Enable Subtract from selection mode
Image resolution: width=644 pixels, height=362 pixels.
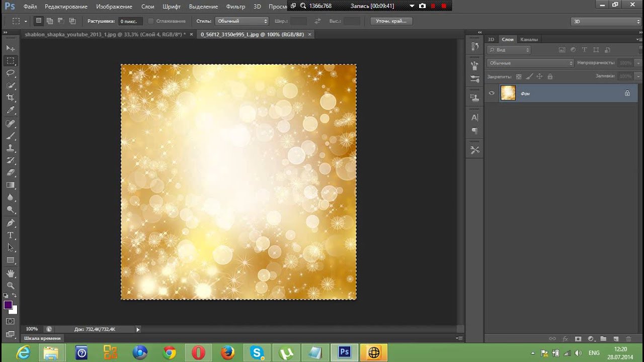[x=61, y=21]
